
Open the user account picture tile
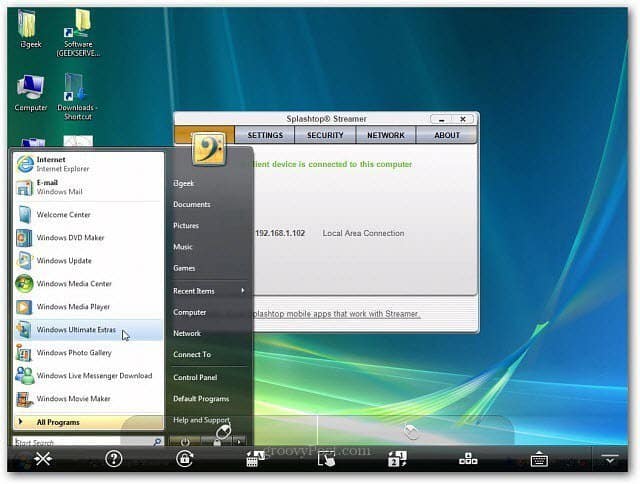click(x=209, y=149)
